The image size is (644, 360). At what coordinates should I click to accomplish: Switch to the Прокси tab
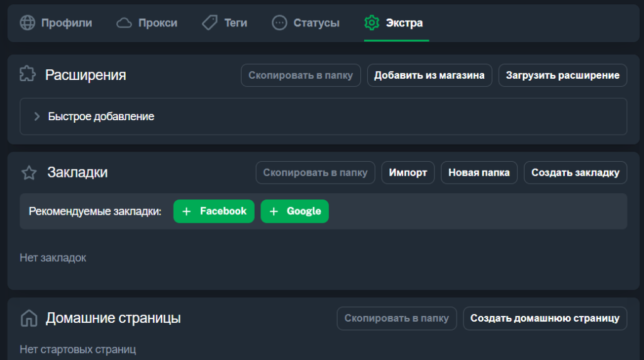click(x=147, y=23)
